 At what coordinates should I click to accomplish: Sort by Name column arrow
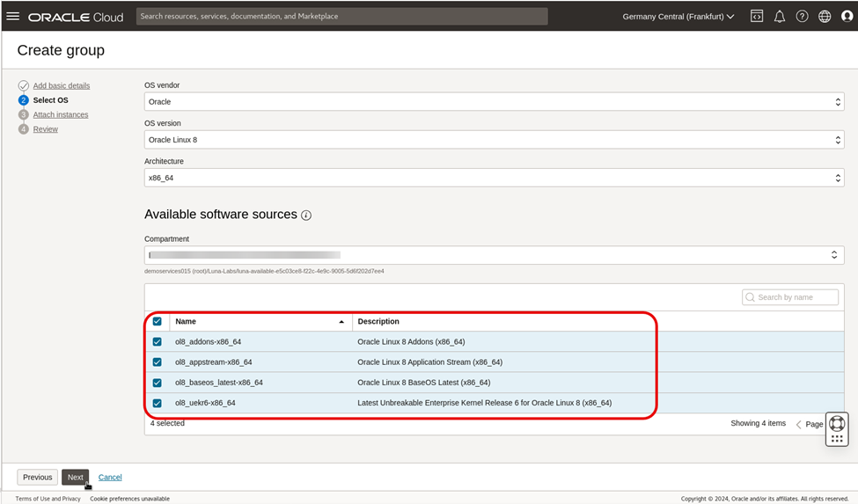[x=341, y=322]
